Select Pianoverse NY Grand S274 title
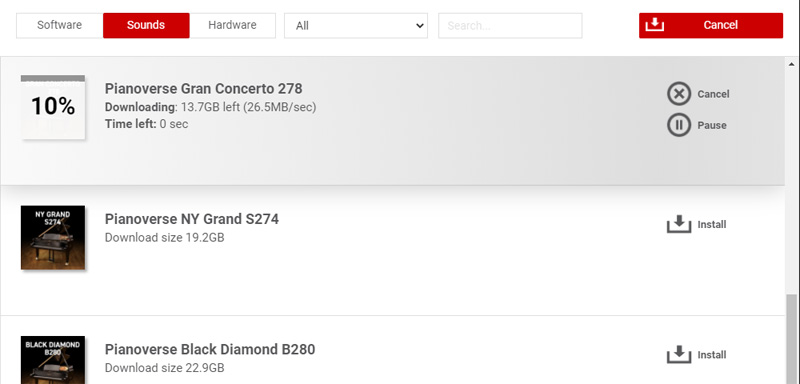Viewport: 800px width, 384px height. pyautogui.click(x=192, y=219)
